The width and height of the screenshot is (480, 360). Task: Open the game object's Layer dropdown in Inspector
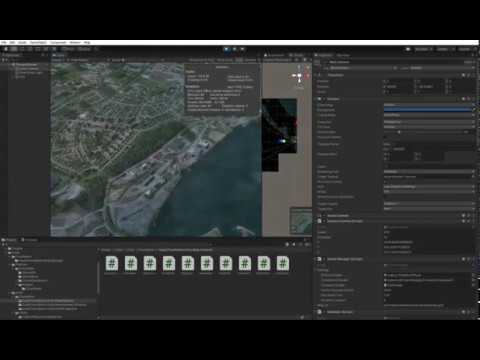(443, 68)
